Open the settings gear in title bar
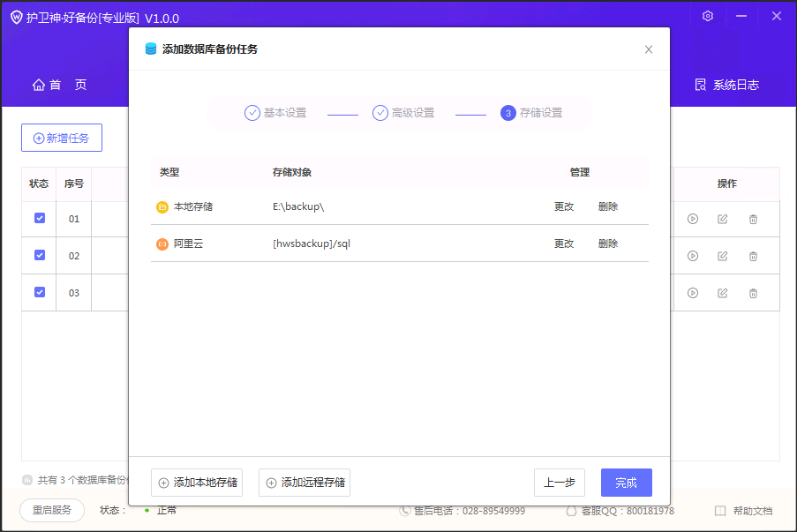 tap(708, 16)
